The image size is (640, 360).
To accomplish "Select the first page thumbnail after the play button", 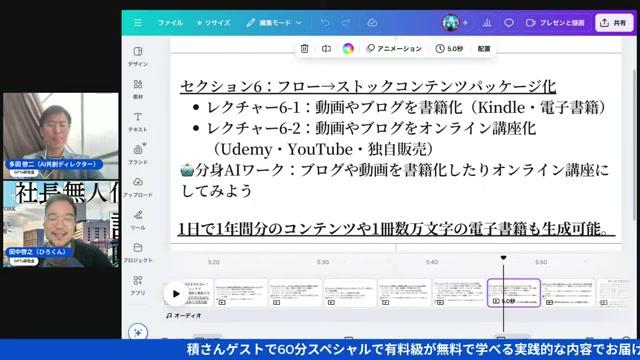I will 240,293.
